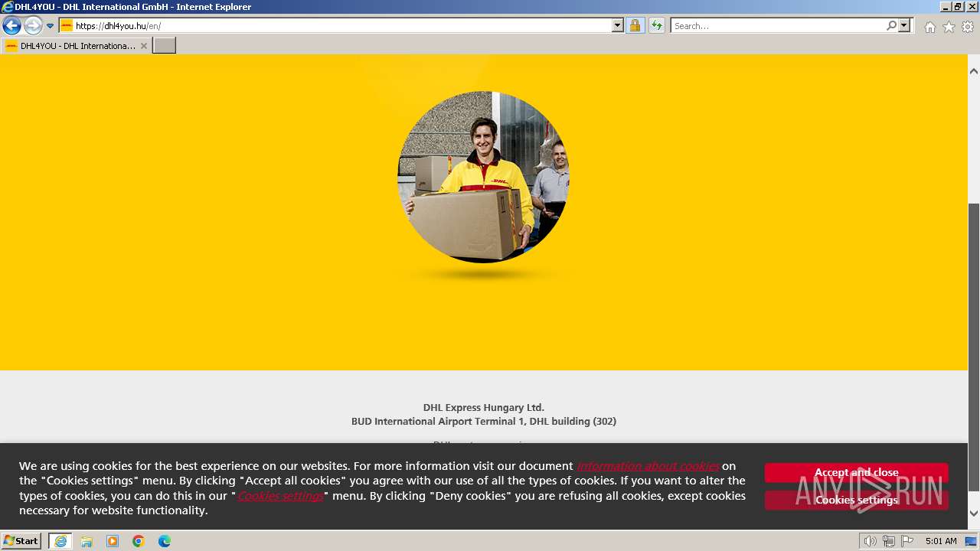
Task: Restore down the Internet Explorer window
Action: [958, 7]
